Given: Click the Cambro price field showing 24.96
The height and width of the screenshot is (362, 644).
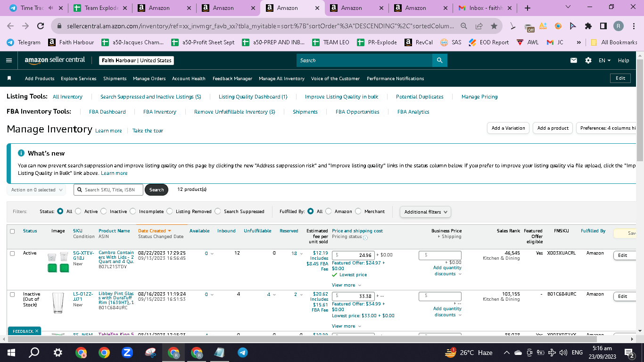Looking at the screenshot, I should (x=353, y=255).
